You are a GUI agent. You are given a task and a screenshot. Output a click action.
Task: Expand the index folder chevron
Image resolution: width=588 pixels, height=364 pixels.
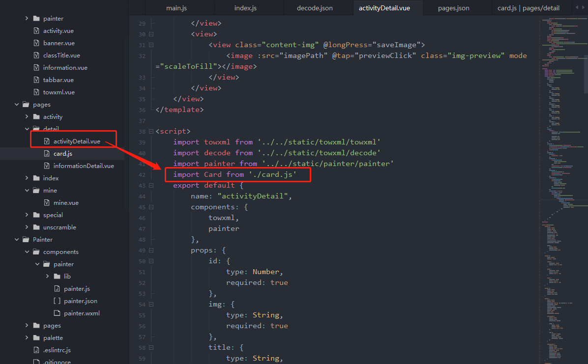27,178
